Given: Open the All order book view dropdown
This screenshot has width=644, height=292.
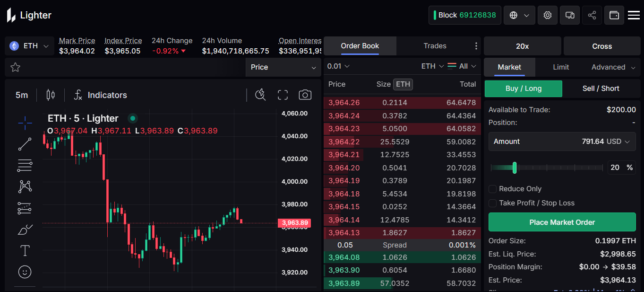Looking at the screenshot, I should tap(462, 66).
